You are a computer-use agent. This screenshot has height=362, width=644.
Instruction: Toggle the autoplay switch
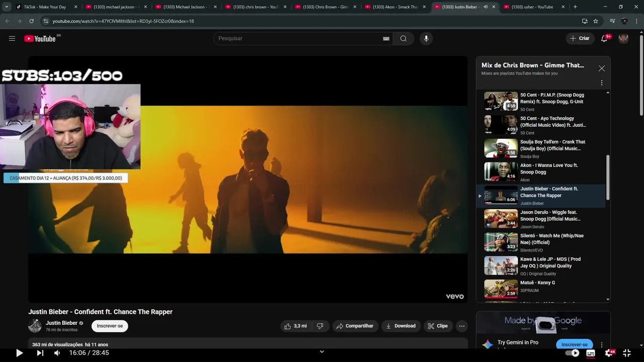[572, 353]
